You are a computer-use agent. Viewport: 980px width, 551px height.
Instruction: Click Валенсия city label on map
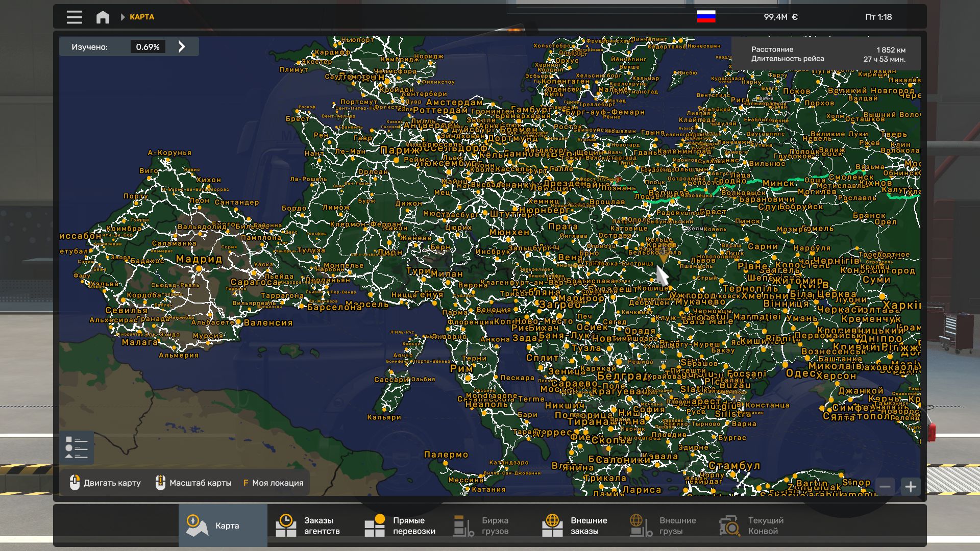pos(268,322)
